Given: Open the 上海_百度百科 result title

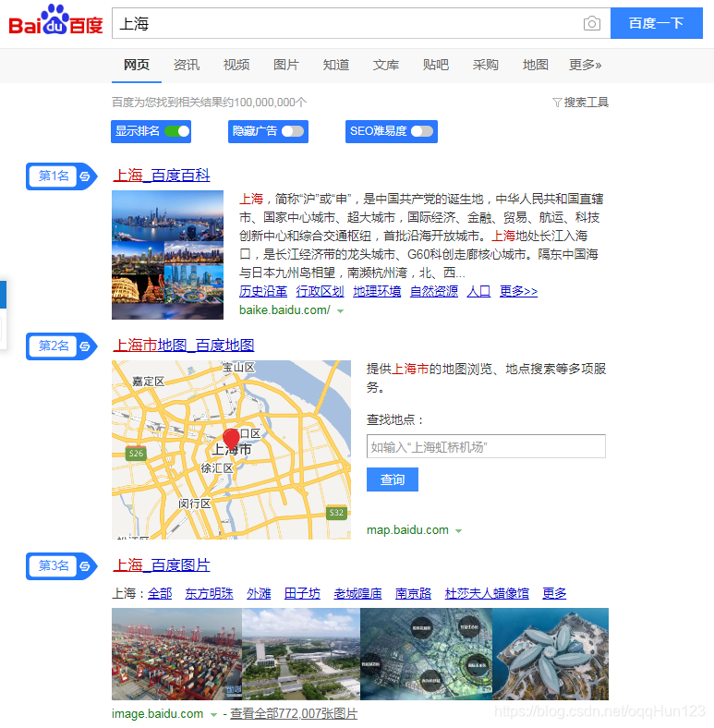Looking at the screenshot, I should pyautogui.click(x=162, y=176).
